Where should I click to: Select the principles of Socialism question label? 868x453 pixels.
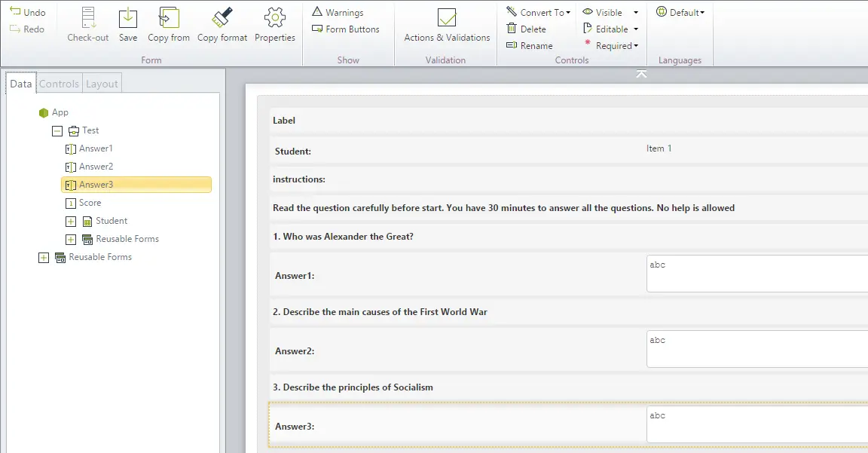[353, 387]
